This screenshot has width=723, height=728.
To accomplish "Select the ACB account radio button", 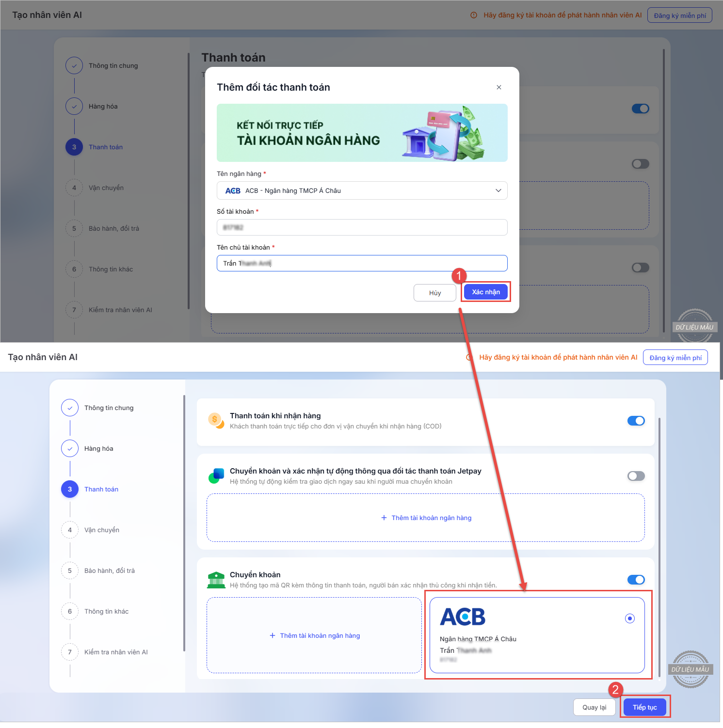I will [629, 618].
